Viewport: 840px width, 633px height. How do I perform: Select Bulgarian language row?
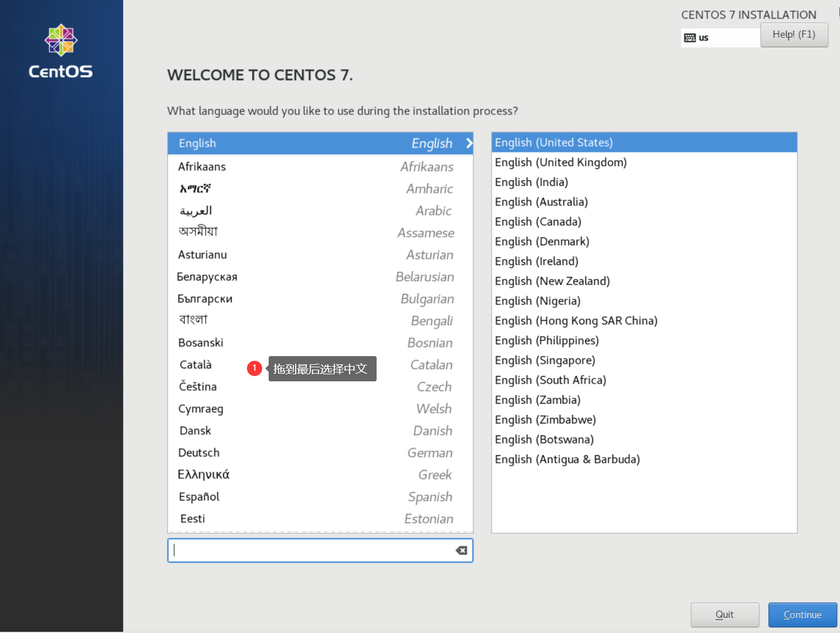pos(320,299)
